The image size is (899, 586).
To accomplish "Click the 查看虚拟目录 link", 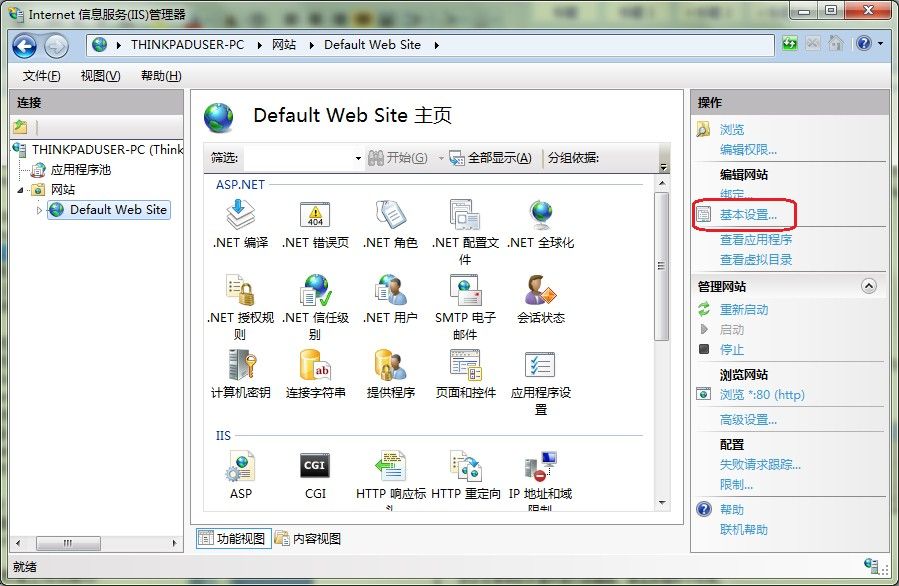I will [756, 260].
